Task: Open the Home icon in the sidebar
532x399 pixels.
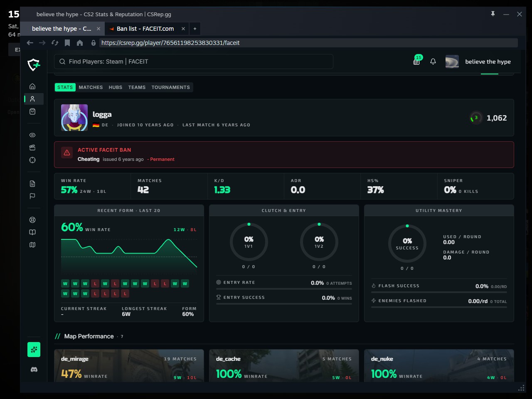Action: coord(32,86)
